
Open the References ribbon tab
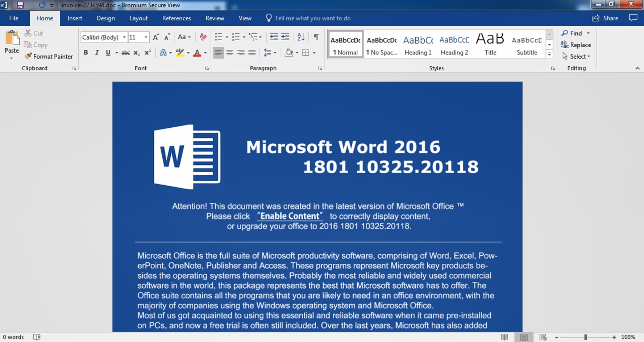[176, 18]
